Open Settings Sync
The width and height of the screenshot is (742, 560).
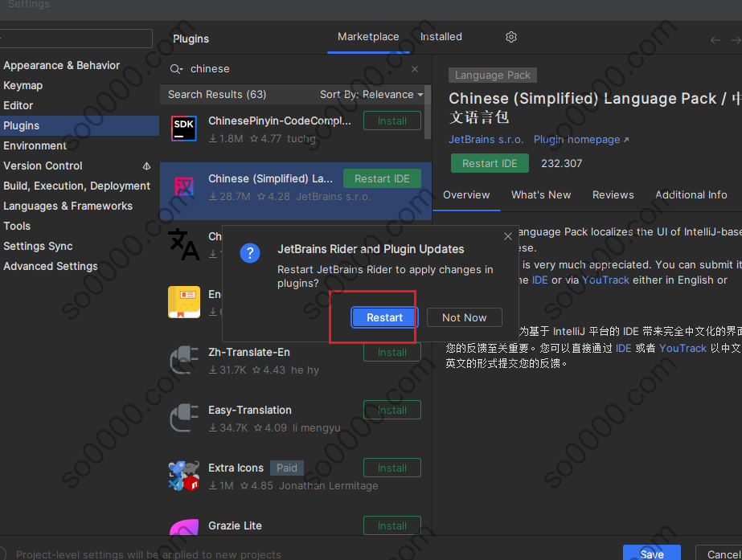(38, 247)
